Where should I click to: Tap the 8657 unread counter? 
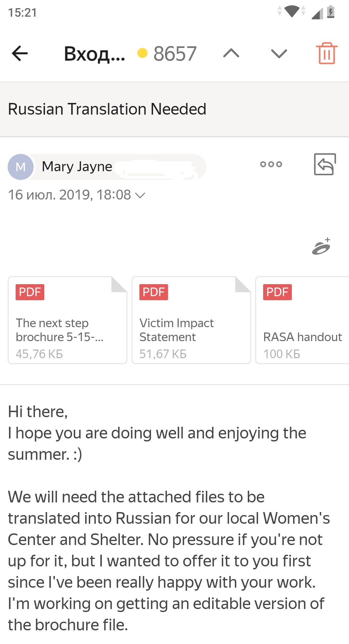point(175,53)
